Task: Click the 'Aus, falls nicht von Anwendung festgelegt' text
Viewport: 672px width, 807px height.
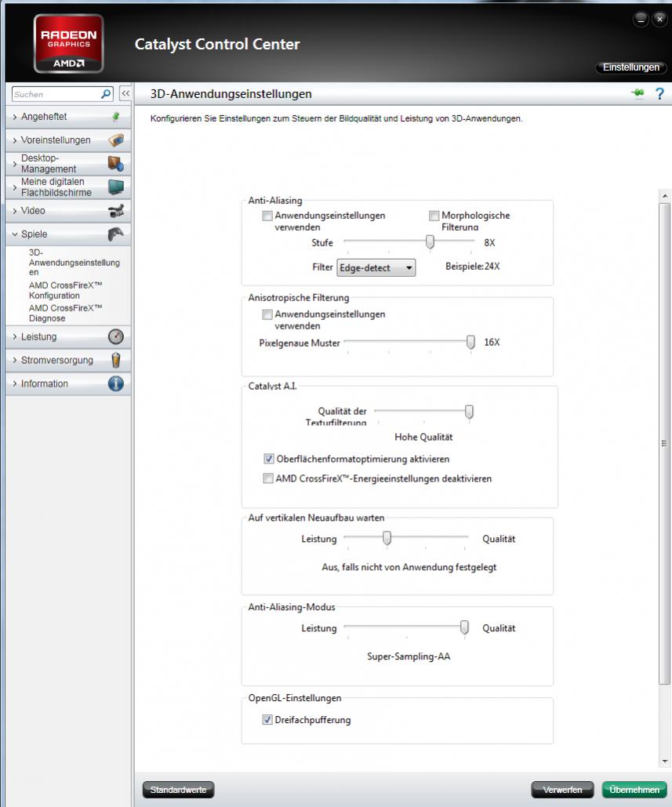Action: coord(409,567)
